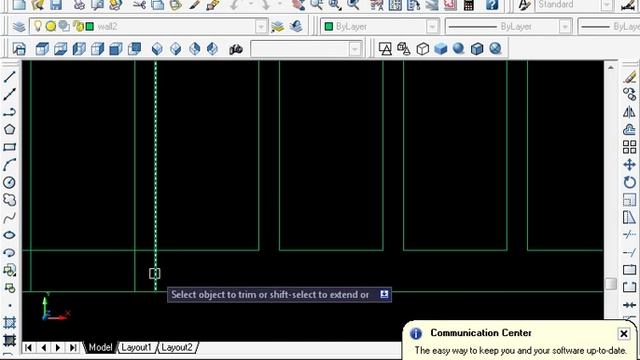
Task: Open the Layer Properties Manager
Action: 19,27
